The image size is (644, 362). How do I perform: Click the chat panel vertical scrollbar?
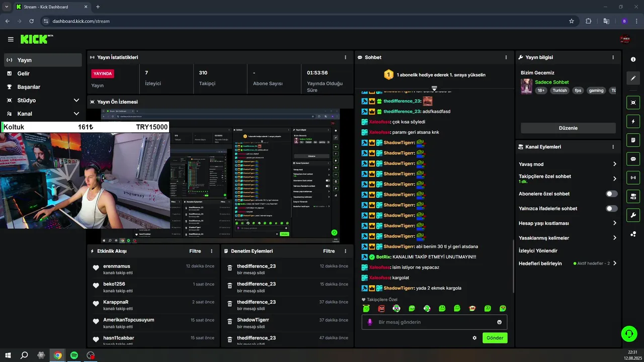tap(513, 266)
